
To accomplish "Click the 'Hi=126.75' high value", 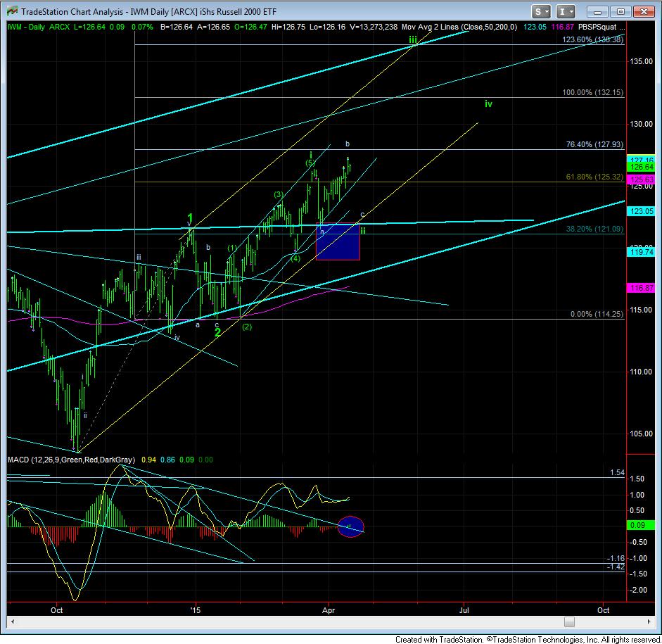I will click(288, 27).
